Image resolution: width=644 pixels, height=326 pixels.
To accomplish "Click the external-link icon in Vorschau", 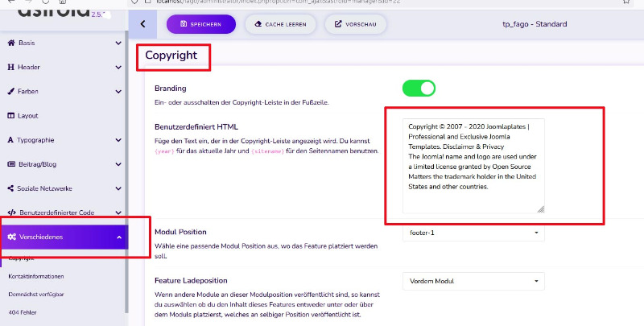I will [x=338, y=24].
